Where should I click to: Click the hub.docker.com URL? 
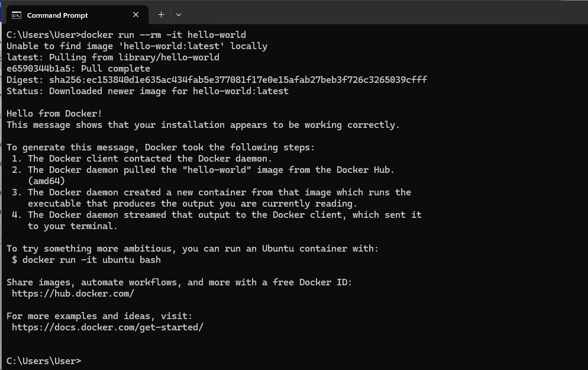pyautogui.click(x=73, y=294)
